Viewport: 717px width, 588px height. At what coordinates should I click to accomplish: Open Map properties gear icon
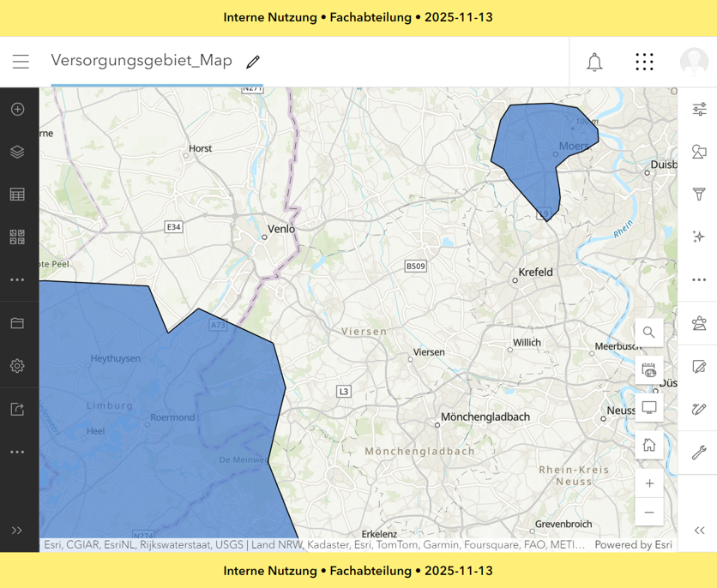click(17, 365)
